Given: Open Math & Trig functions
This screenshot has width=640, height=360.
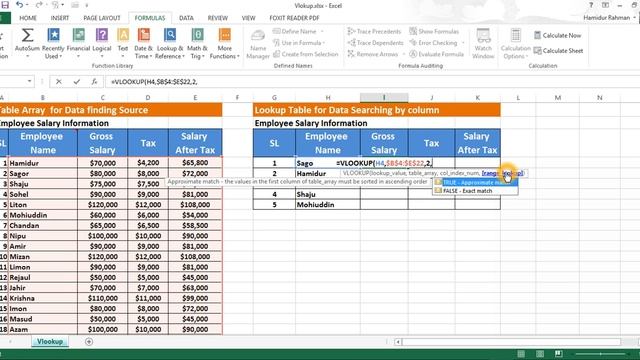Looking at the screenshot, I should click(x=197, y=44).
